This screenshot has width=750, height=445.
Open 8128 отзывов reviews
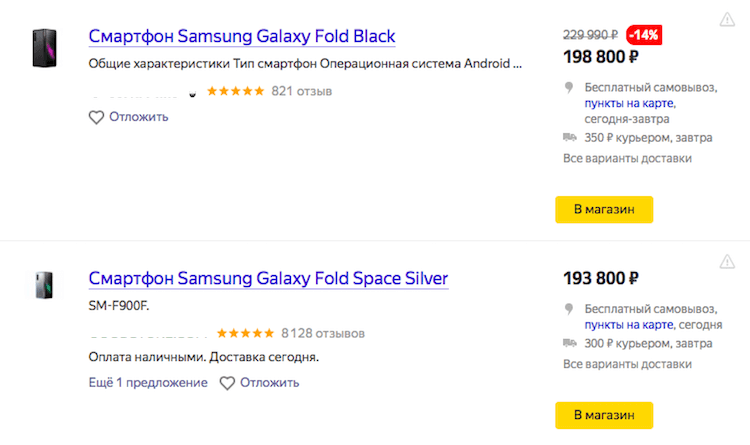tap(323, 333)
